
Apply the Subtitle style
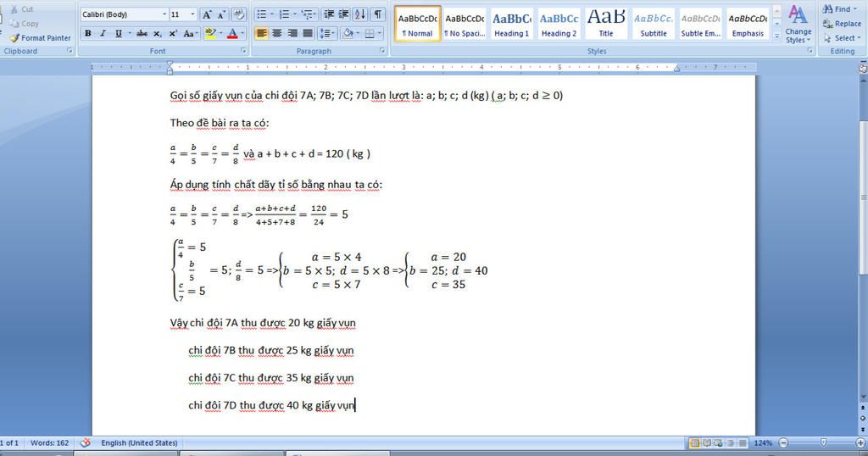click(x=654, y=23)
